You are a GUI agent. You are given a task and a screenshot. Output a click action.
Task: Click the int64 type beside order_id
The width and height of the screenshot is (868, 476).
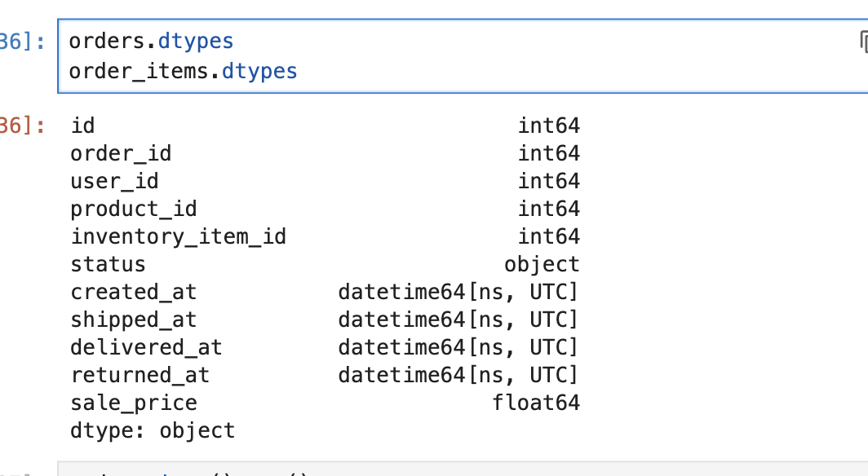(x=548, y=153)
